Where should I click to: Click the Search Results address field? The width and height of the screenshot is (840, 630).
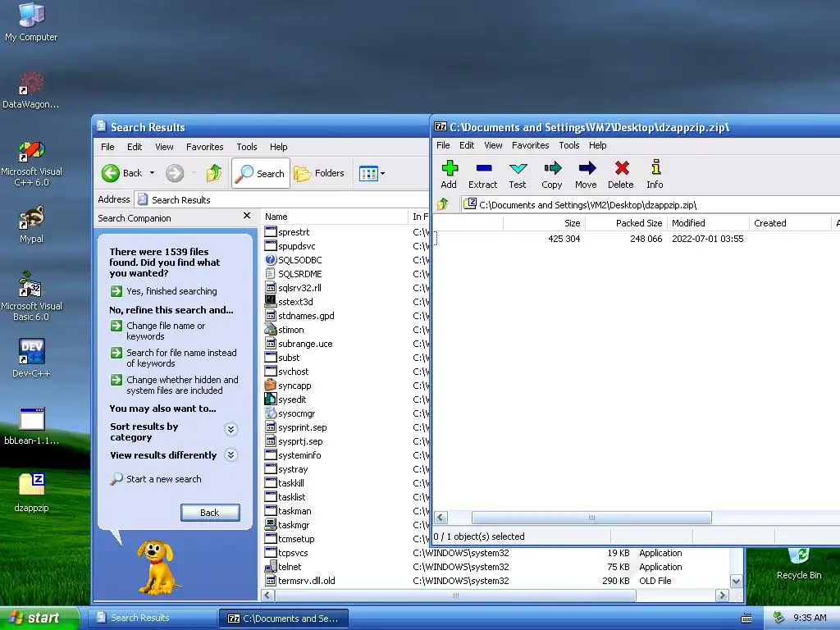281,200
